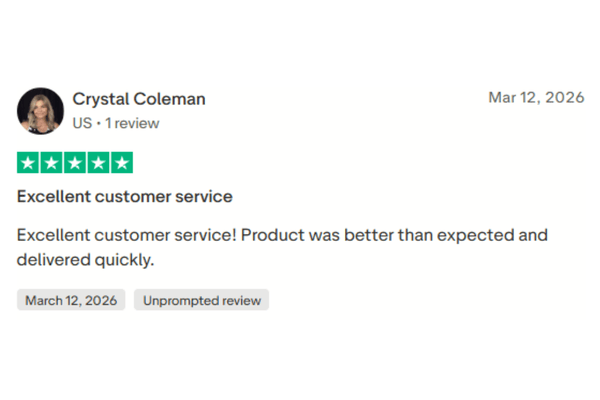Click the Mar 12, 2026 date at top right

(536, 97)
